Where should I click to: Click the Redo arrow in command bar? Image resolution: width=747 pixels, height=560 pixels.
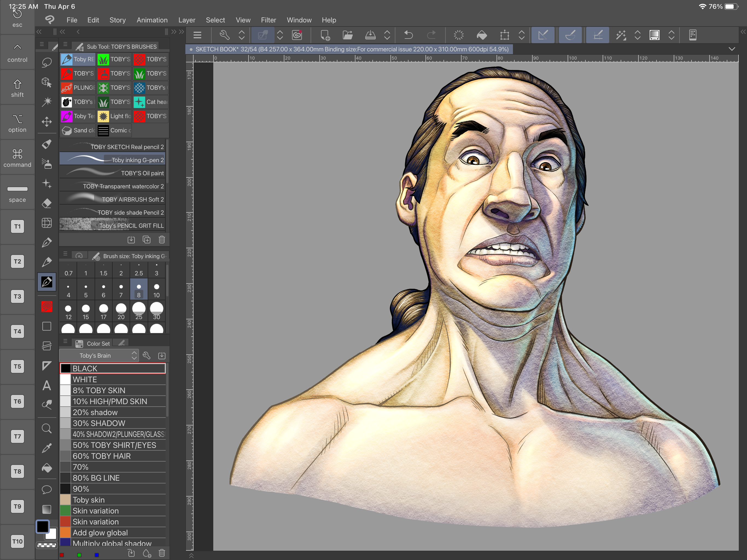click(431, 35)
